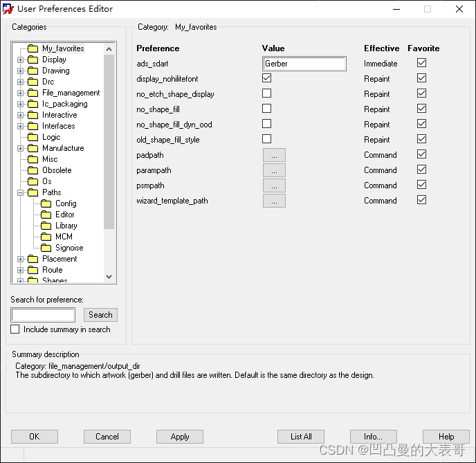Screen dimensions: 476x463
Task: Open parampath browse (...) button
Action: click(274, 170)
